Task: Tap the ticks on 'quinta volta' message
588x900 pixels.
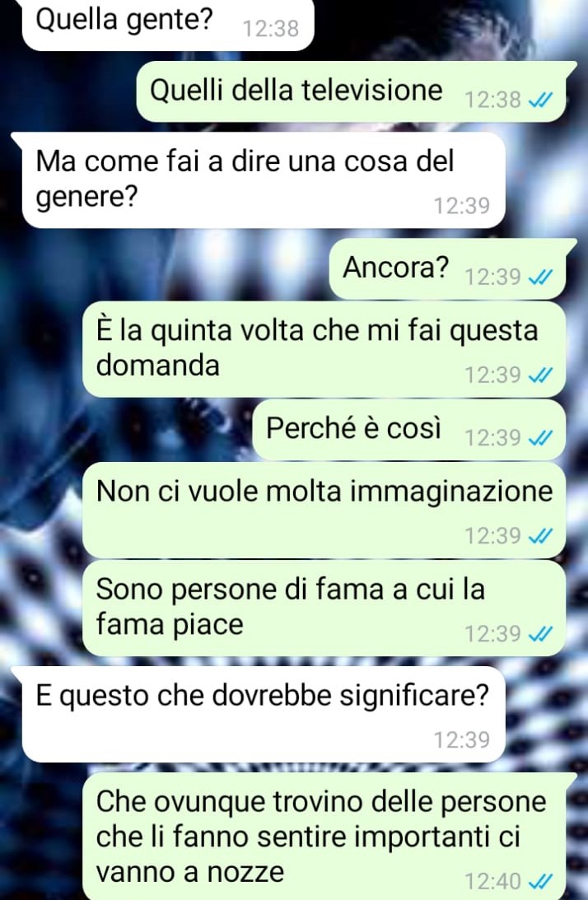Action: (539, 375)
